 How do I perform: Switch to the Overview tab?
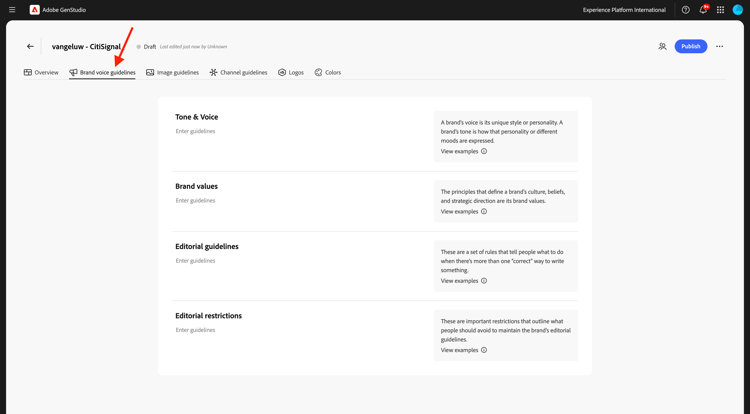pyautogui.click(x=41, y=72)
